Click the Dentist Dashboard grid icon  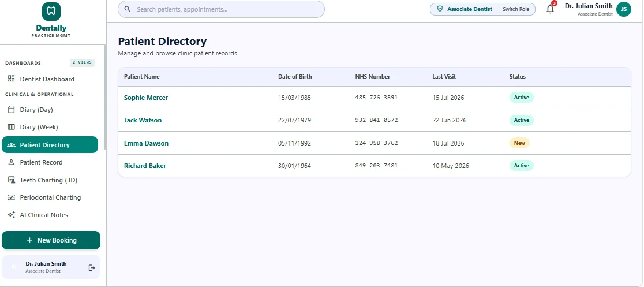coord(12,79)
